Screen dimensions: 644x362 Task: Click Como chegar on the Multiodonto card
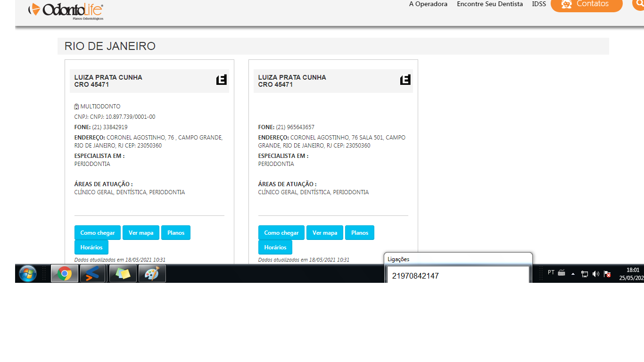[98, 233]
